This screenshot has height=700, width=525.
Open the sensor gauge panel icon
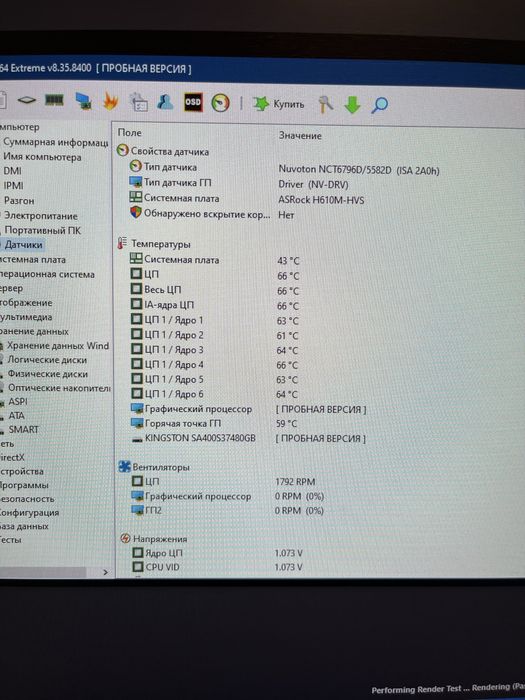click(x=221, y=103)
